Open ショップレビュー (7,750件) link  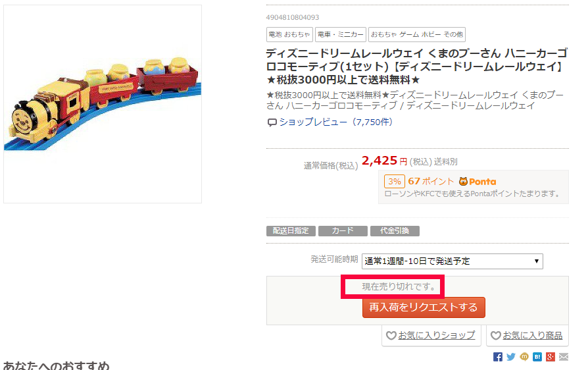tap(336, 122)
